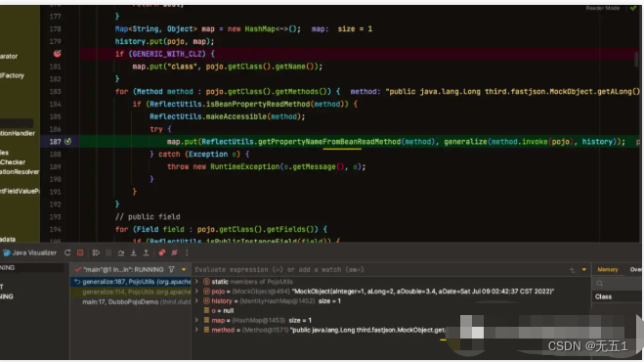
Task: Open the thread selector dropdown arrow
Action: (x=184, y=270)
